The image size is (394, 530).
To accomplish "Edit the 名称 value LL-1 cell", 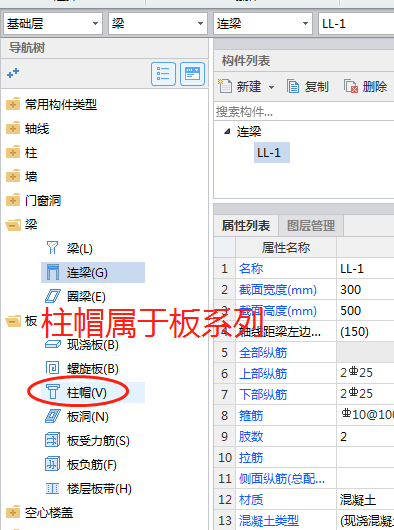I will click(x=365, y=269).
